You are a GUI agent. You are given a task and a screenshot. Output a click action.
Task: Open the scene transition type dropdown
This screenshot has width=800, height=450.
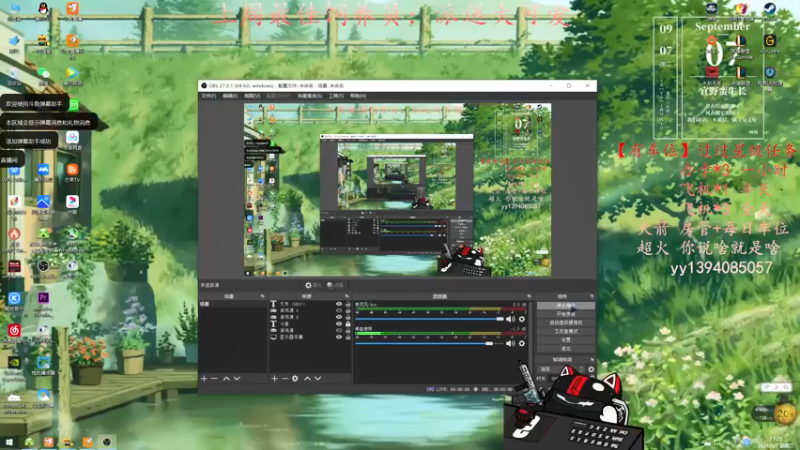click(x=561, y=369)
